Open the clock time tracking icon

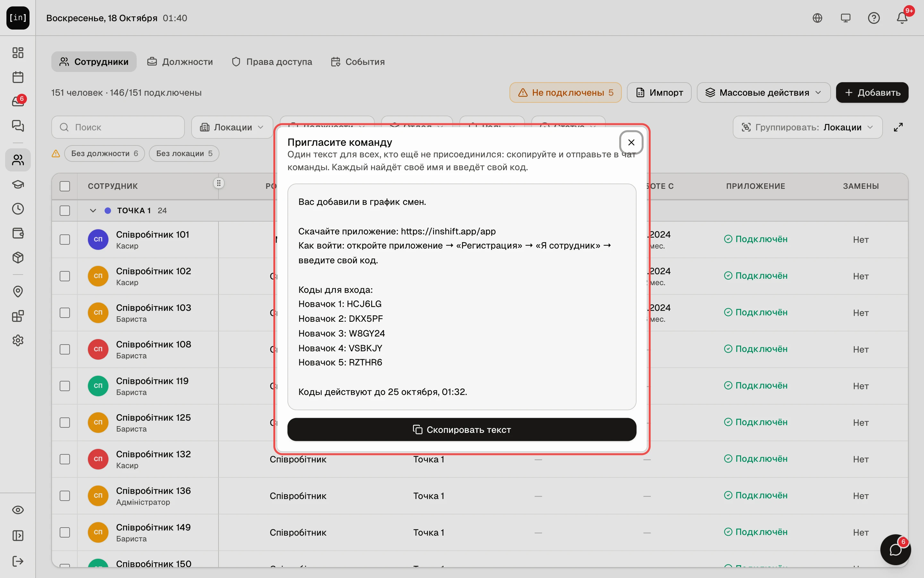tap(18, 209)
